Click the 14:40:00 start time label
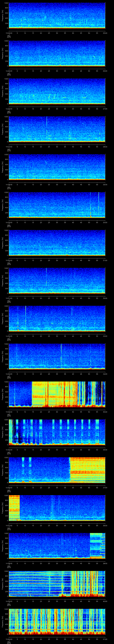The image size is (114, 644). tap(9, 639)
